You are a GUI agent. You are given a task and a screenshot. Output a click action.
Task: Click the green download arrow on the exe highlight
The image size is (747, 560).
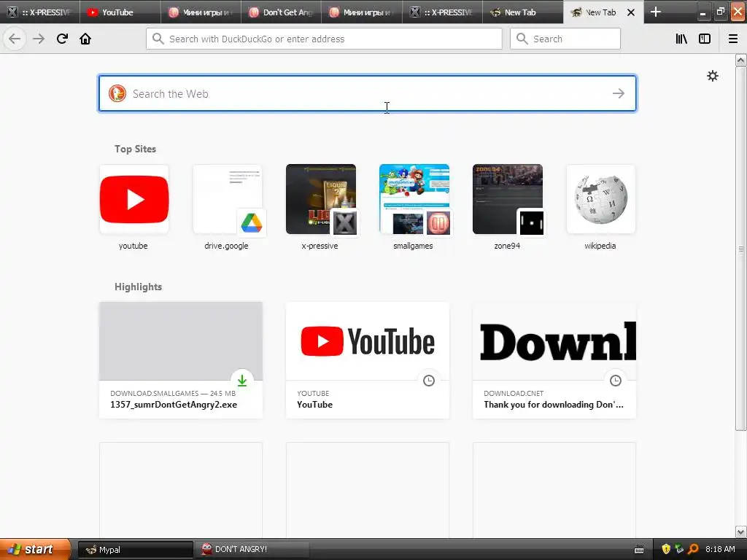[x=242, y=380]
